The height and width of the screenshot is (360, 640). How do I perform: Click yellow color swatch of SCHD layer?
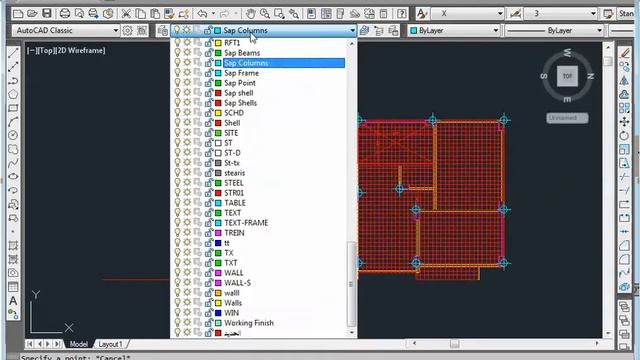pyautogui.click(x=218, y=113)
